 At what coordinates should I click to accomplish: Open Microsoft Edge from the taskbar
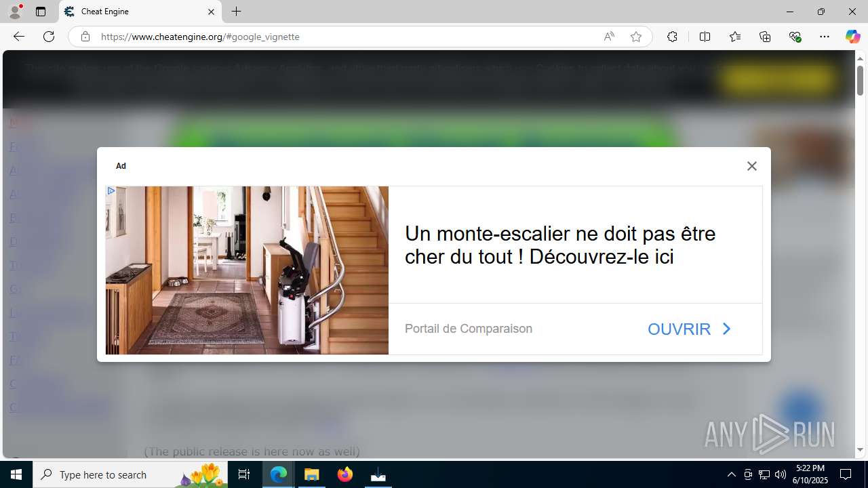(x=279, y=474)
